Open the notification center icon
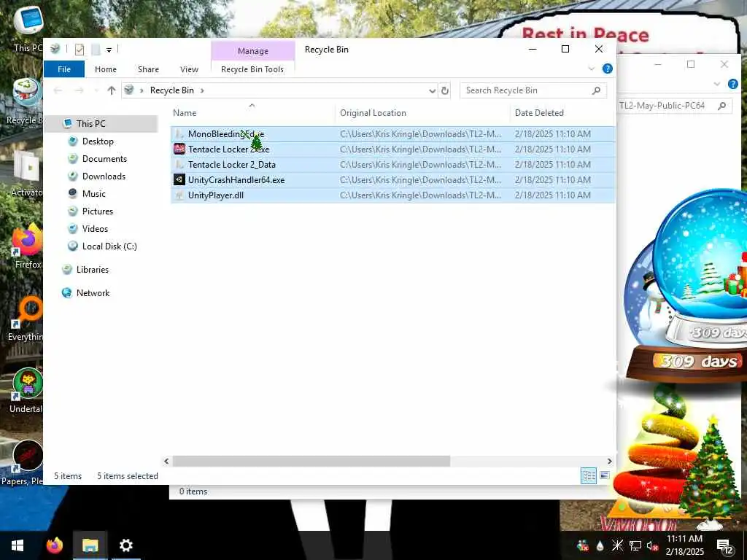This screenshot has width=747, height=560. pyautogui.click(x=724, y=546)
